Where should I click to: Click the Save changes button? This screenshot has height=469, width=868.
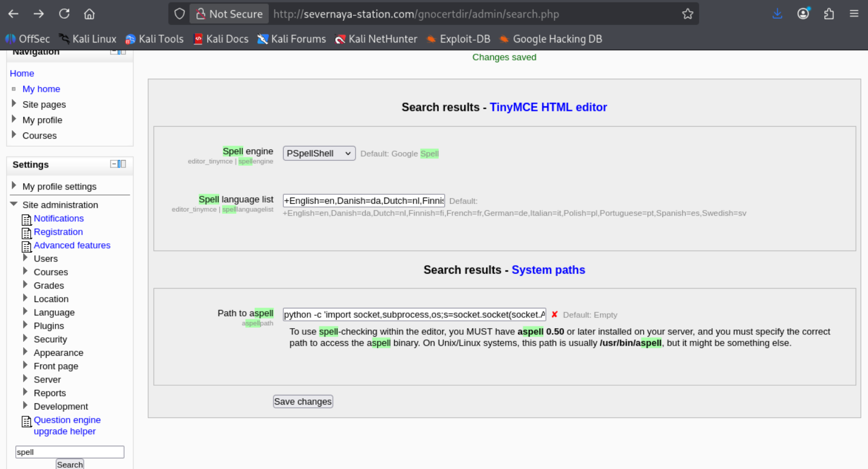(x=303, y=402)
